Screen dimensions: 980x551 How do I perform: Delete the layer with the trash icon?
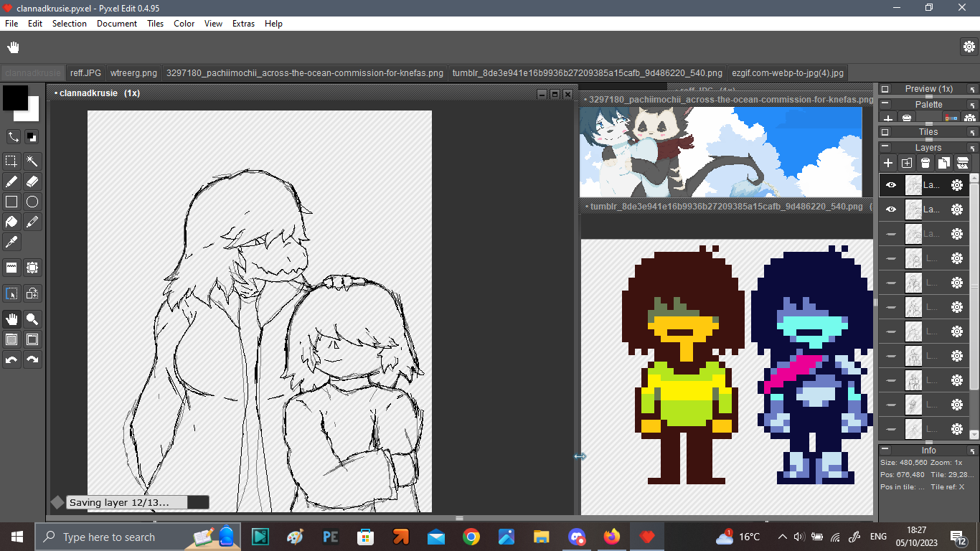(925, 163)
